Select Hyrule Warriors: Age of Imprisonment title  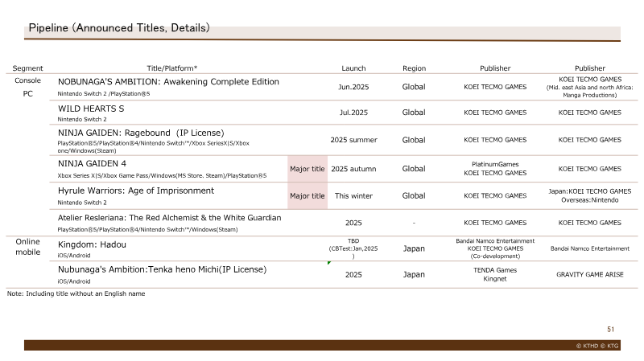pos(136,191)
